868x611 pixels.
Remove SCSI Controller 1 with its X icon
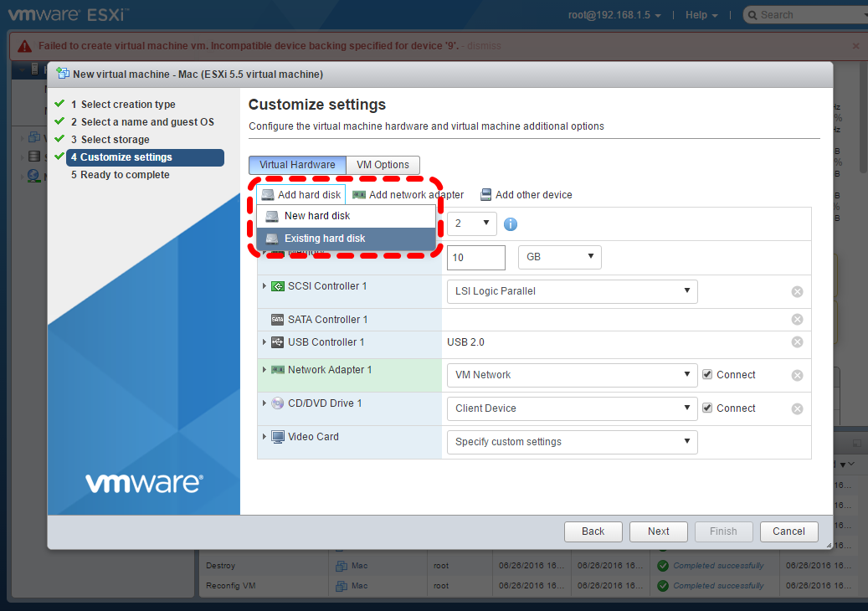click(797, 291)
